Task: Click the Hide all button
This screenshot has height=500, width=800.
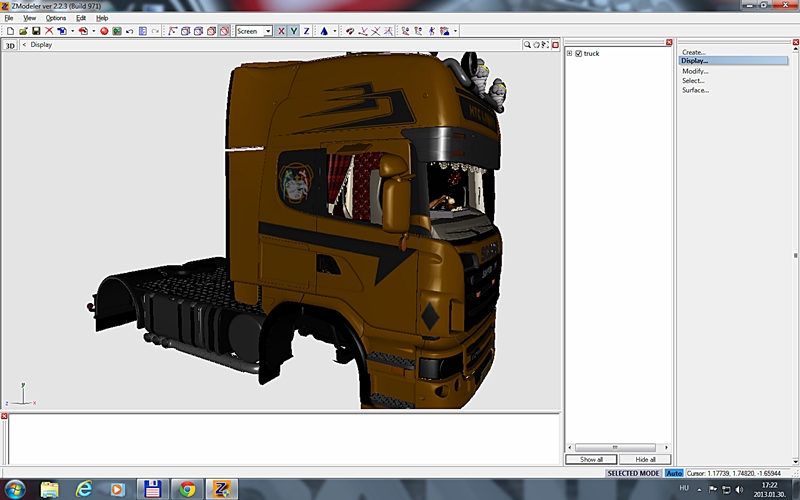Action: point(645,459)
